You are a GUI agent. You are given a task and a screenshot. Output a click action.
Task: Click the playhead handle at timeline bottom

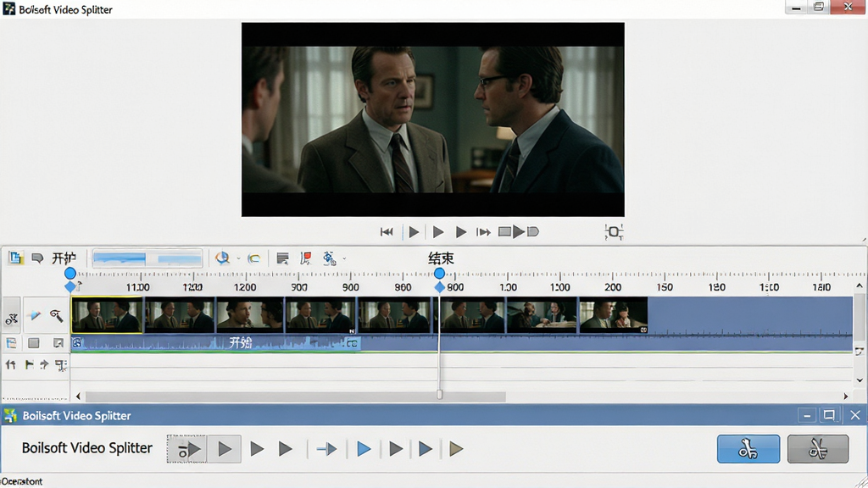coord(440,394)
